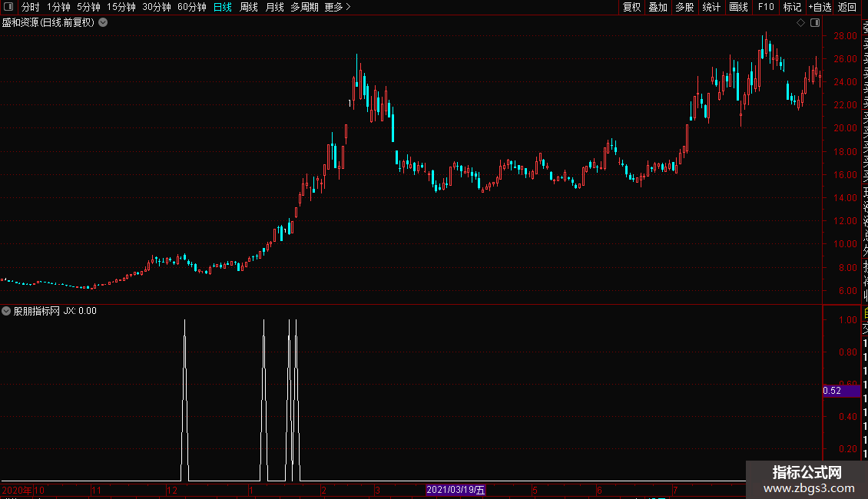Switch to the 周线 weekly chart

coord(249,7)
